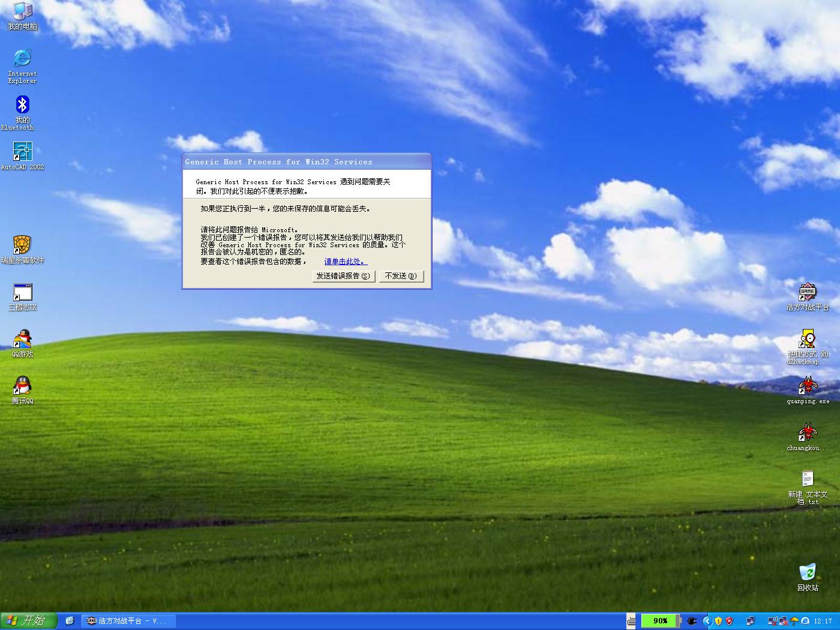
Task: Click the Internet Explorer tray icon
Action: pos(805,621)
